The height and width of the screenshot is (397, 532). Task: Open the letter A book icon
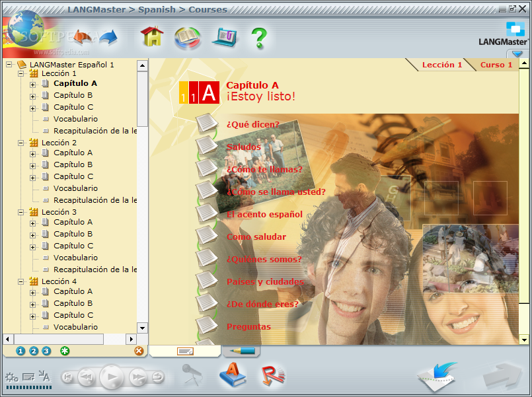click(x=233, y=375)
